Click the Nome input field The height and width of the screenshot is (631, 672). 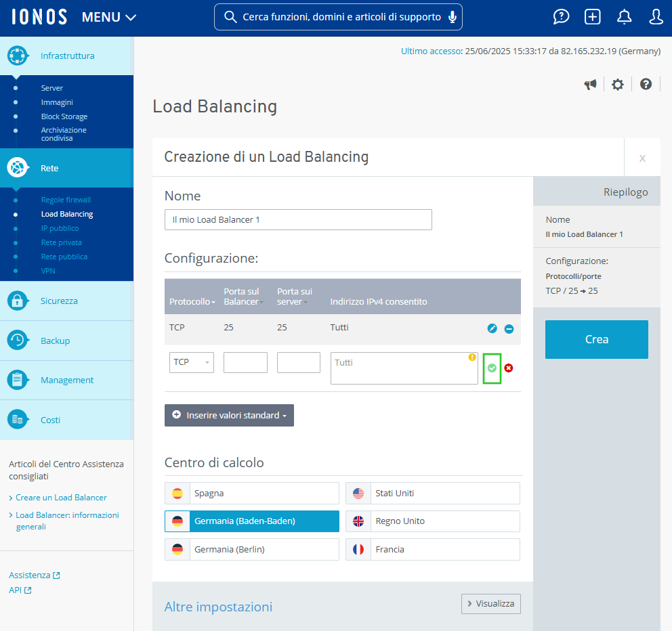pos(298,220)
